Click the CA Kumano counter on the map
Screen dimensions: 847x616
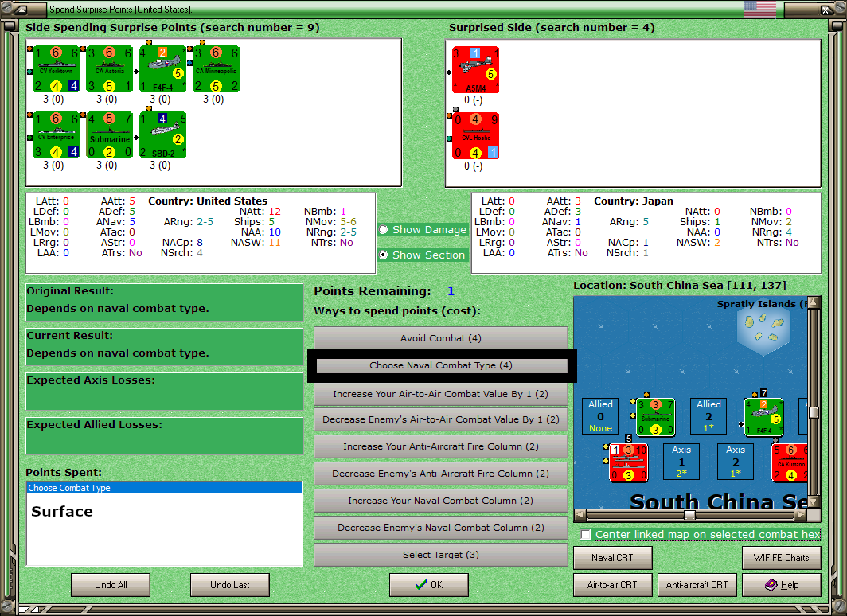pos(789,462)
